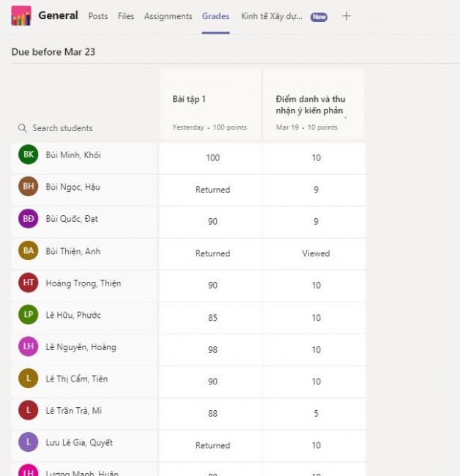Click the search magnifier icon

[x=22, y=128]
